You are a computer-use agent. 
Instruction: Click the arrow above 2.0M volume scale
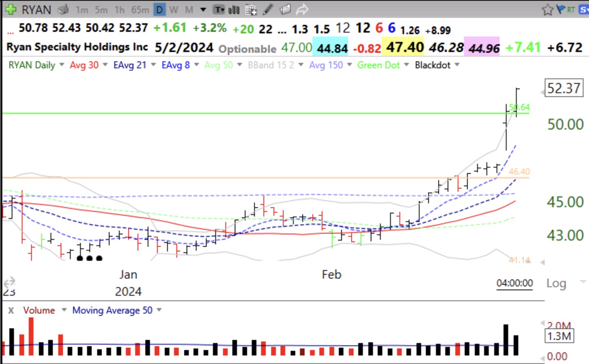pos(543,323)
